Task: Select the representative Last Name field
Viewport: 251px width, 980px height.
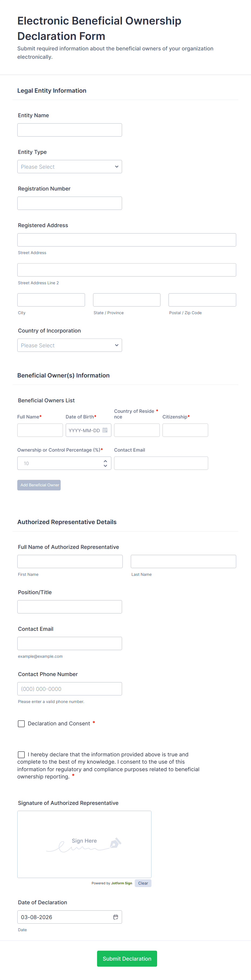Action: point(183,562)
